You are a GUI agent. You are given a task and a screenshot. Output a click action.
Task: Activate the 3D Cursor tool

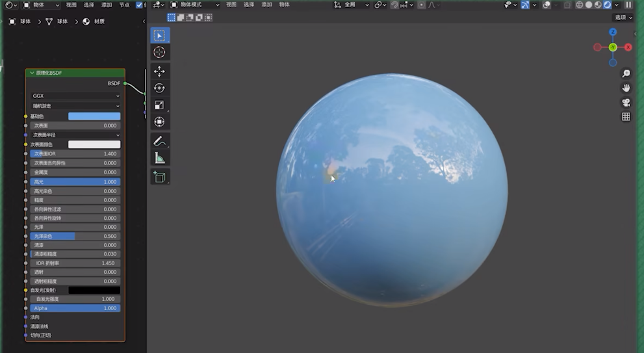(x=159, y=52)
